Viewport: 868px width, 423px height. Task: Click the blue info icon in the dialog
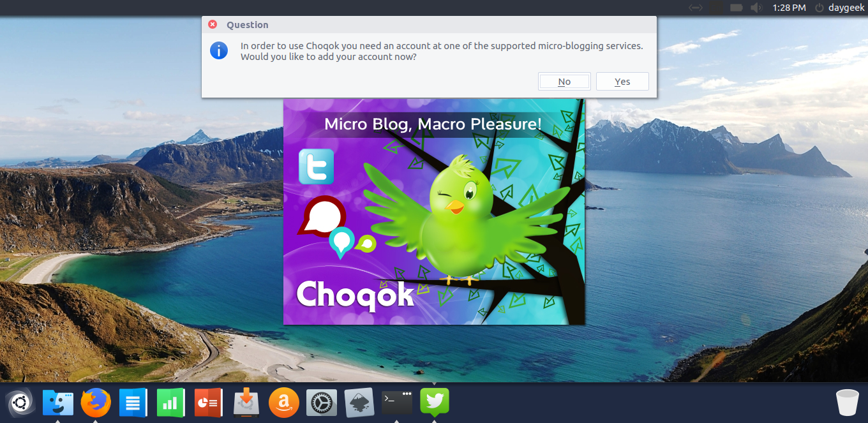[219, 50]
